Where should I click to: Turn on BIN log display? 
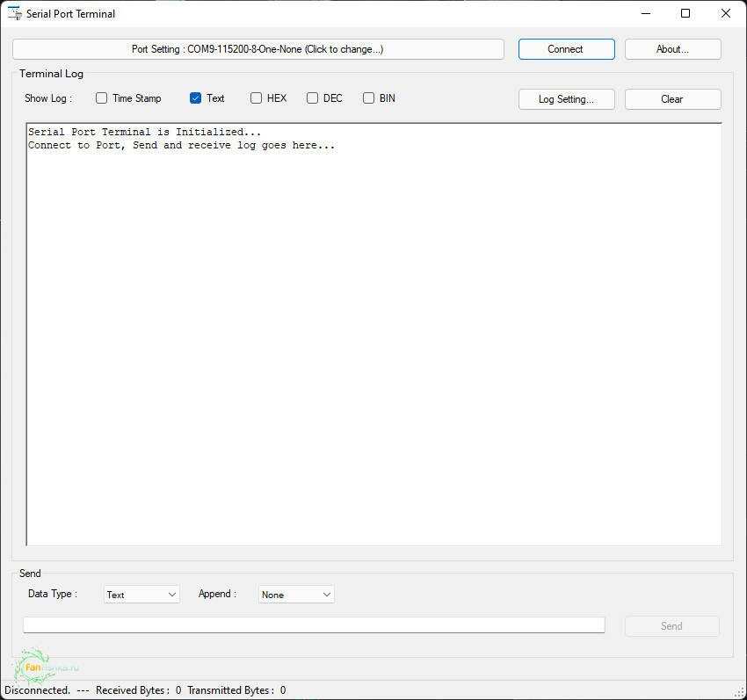click(x=369, y=98)
